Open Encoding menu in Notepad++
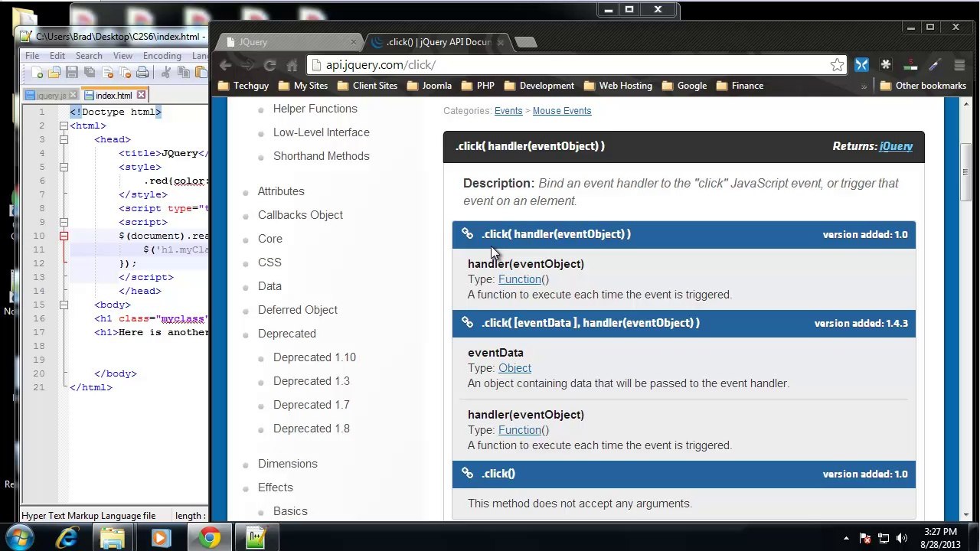Image resolution: width=980 pixels, height=551 pixels. 162,56
